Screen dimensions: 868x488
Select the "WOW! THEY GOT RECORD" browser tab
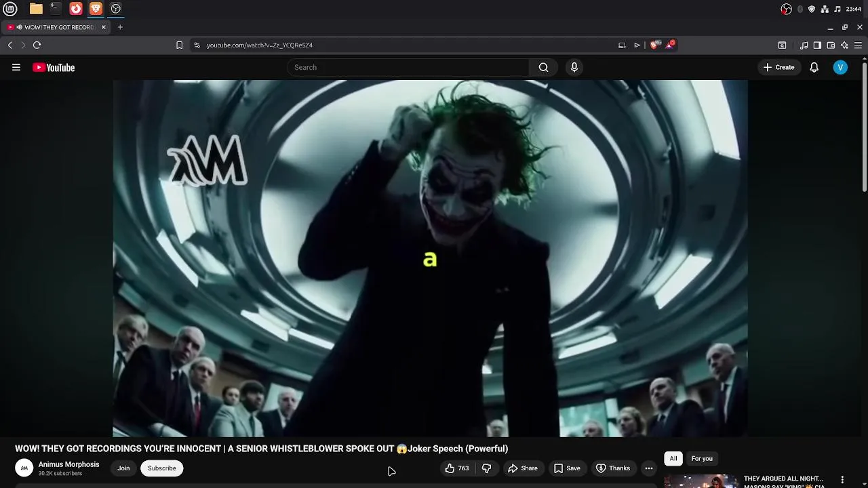click(x=56, y=27)
